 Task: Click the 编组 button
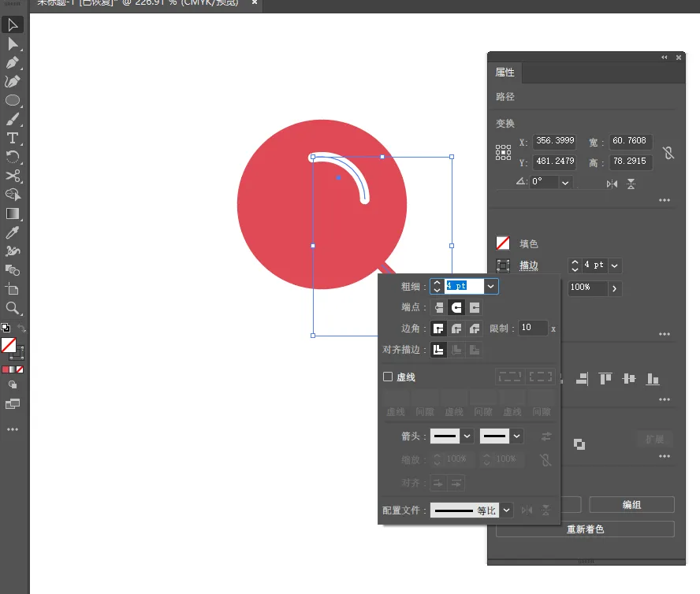click(631, 505)
